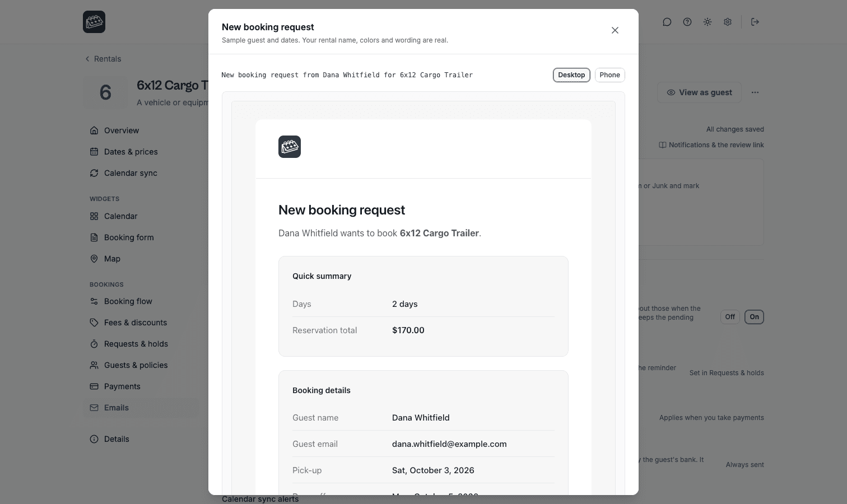The width and height of the screenshot is (847, 504).
Task: Open Dates & prices section
Action: click(141, 152)
